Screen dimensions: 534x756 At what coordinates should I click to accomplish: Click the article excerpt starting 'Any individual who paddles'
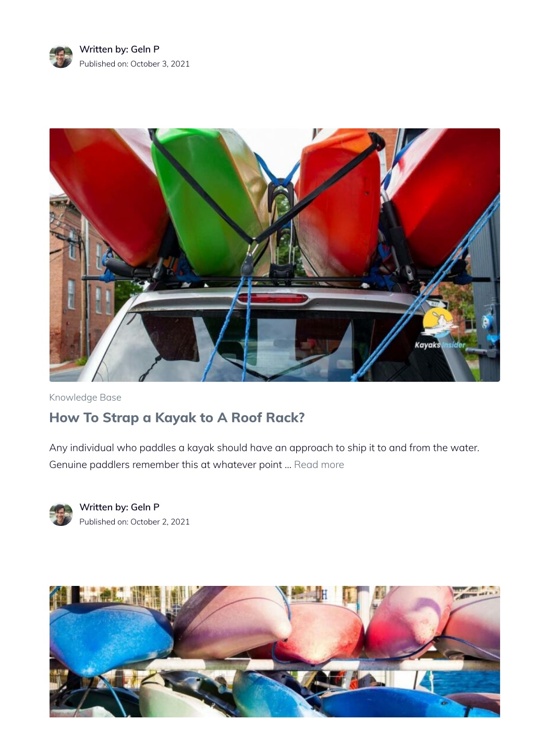pyautogui.click(x=264, y=456)
